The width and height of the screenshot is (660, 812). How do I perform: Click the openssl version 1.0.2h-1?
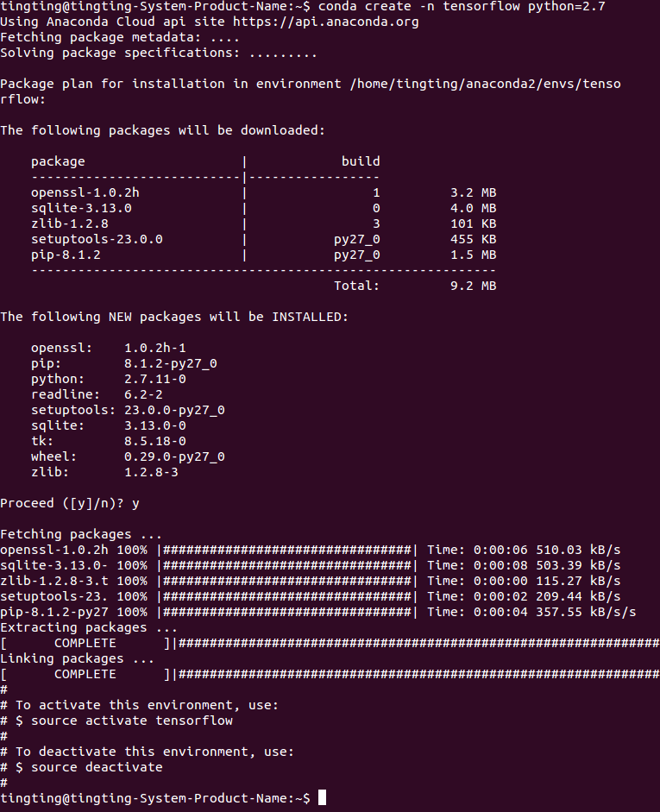point(154,349)
